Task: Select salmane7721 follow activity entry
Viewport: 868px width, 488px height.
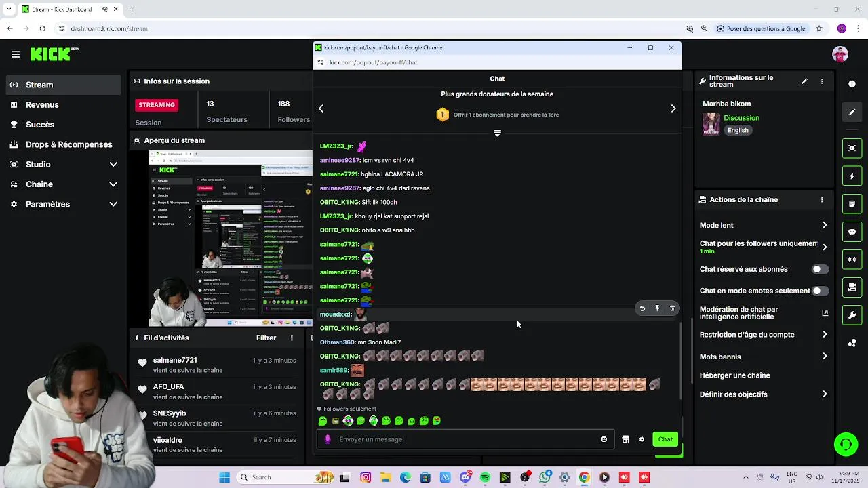Action: tap(217, 365)
